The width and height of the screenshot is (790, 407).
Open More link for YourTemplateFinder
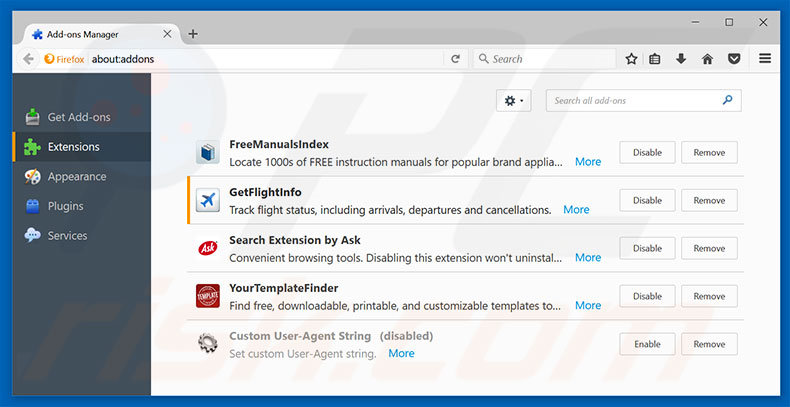(x=588, y=305)
